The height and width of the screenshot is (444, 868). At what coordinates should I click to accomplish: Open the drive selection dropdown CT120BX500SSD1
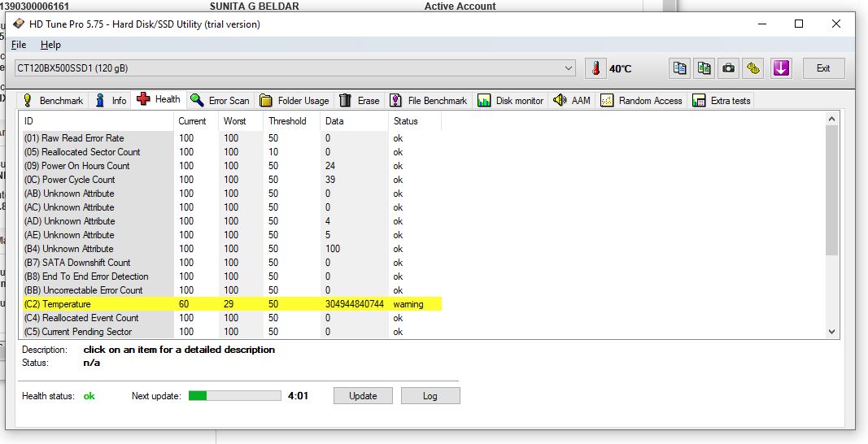295,68
